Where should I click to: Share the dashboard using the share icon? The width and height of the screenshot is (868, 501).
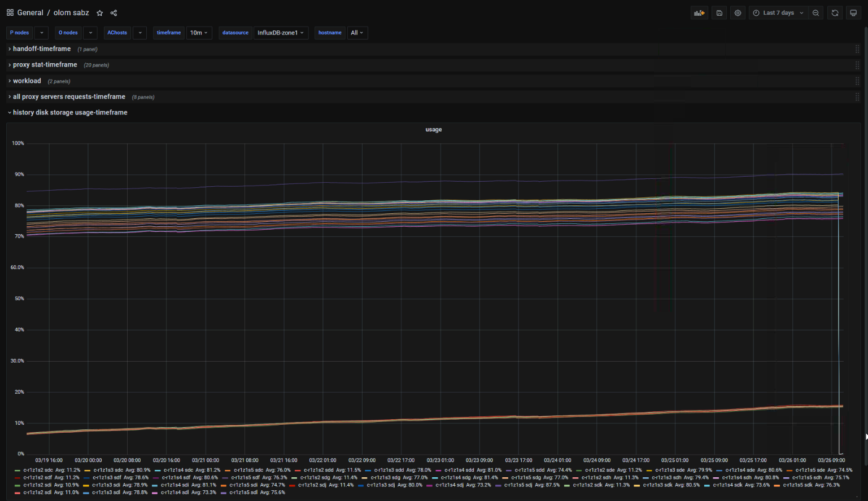point(114,13)
